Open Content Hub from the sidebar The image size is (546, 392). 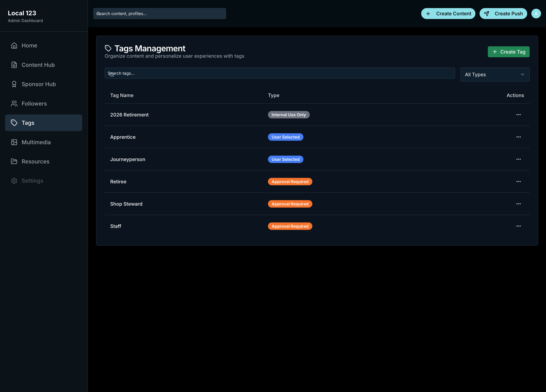tap(43, 65)
